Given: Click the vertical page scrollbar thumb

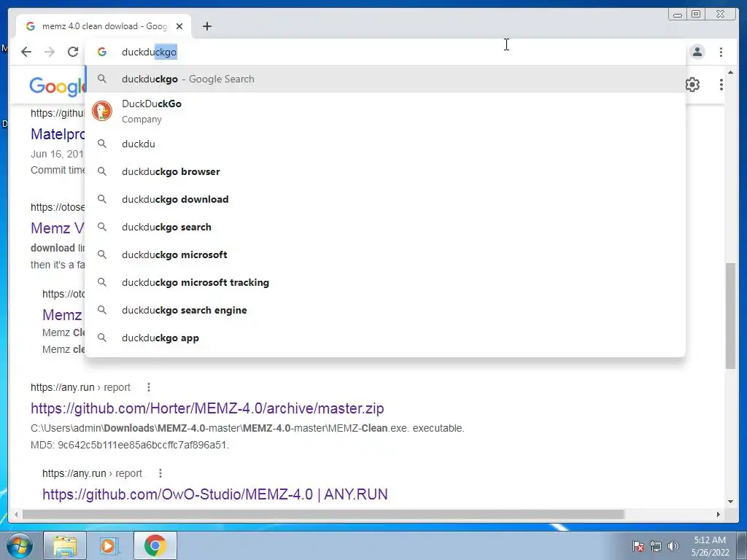Looking at the screenshot, I should tap(730, 315).
